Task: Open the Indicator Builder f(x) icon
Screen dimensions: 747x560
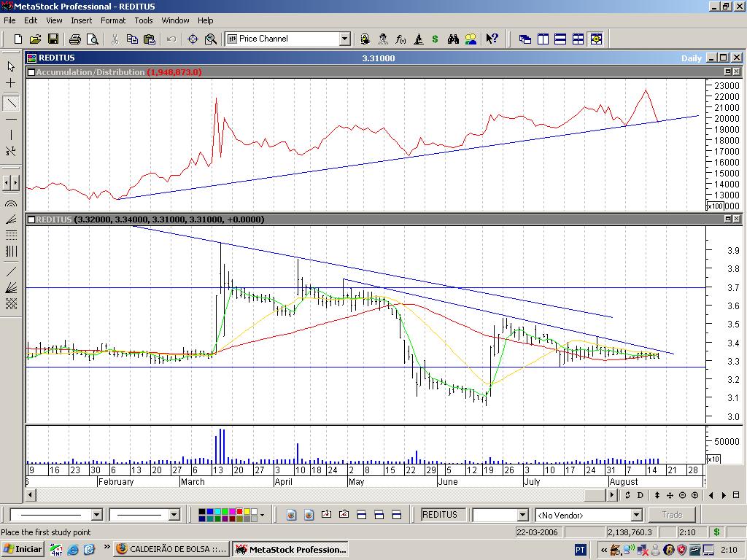Action: click(x=400, y=39)
